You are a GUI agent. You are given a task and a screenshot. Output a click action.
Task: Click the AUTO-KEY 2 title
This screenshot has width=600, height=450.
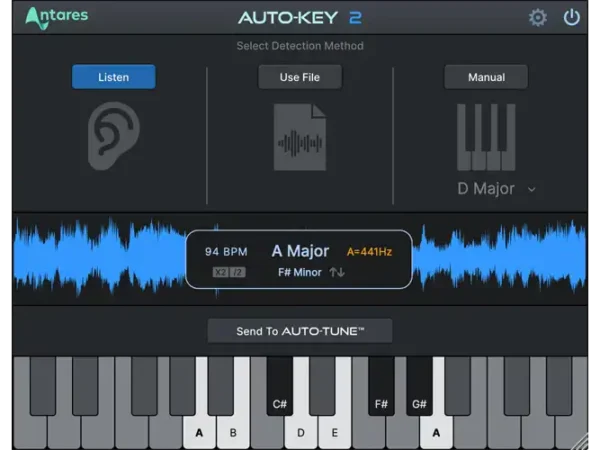coord(300,18)
